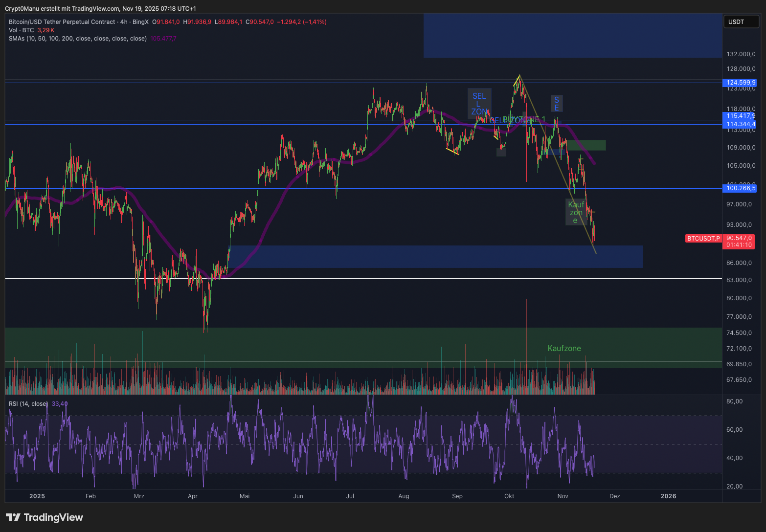766x532 pixels.
Task: Click the '2026' label on time axis
Action: coord(668,496)
